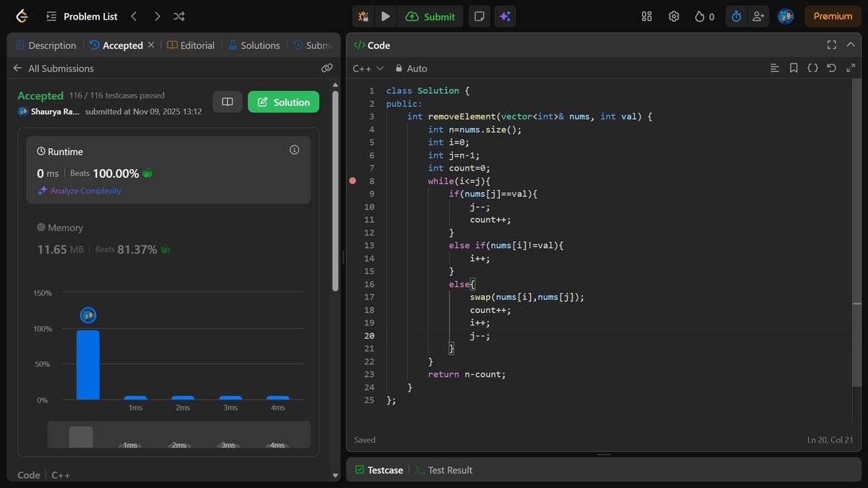Analyze Complexity of the submission

(80, 191)
